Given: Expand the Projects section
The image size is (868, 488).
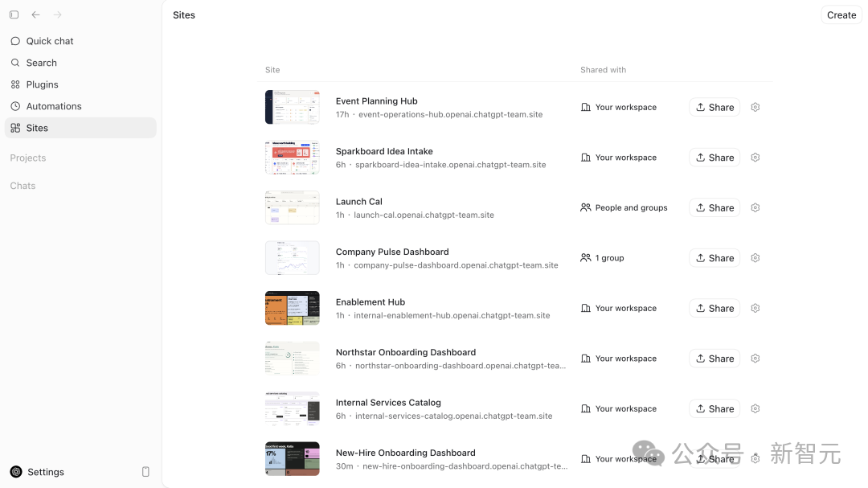Looking at the screenshot, I should tap(28, 158).
